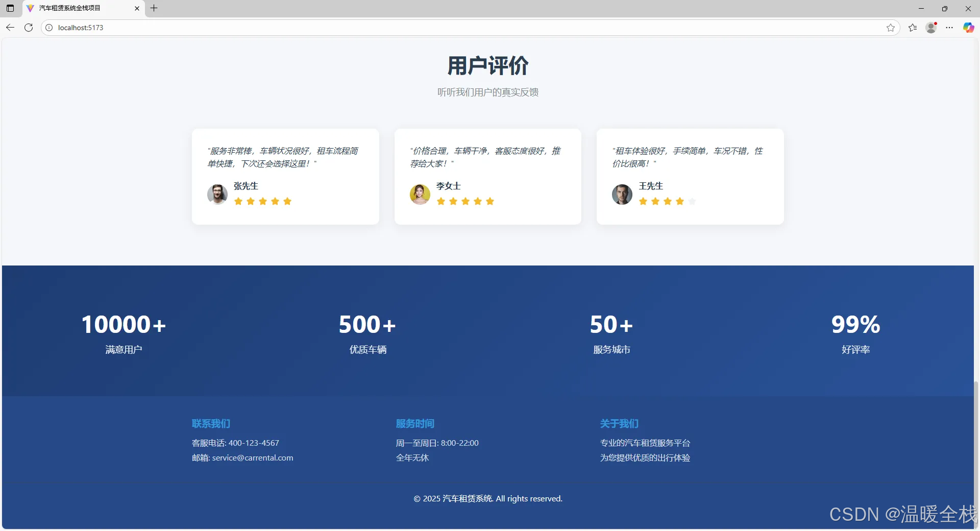
Task: Click the browser refresh icon
Action: point(29,28)
